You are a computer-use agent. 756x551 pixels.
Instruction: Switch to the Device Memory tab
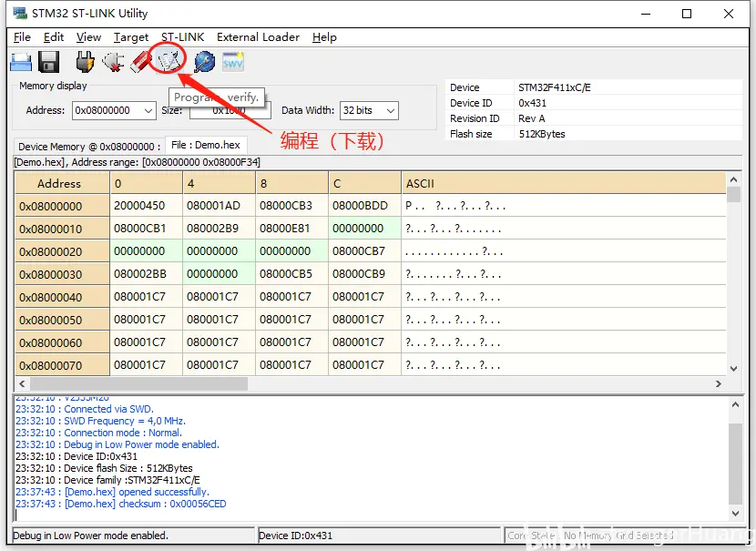tap(88, 146)
